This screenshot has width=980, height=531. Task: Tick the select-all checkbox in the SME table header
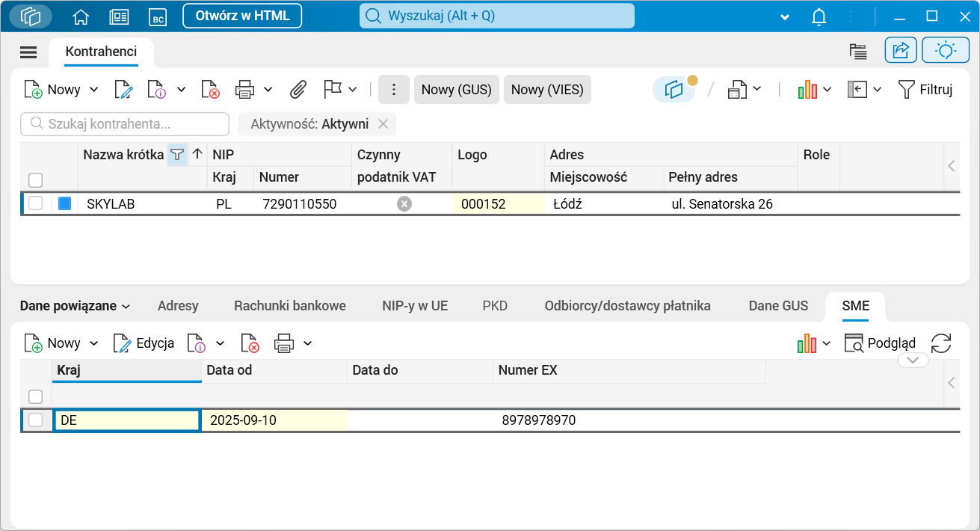[x=36, y=396]
